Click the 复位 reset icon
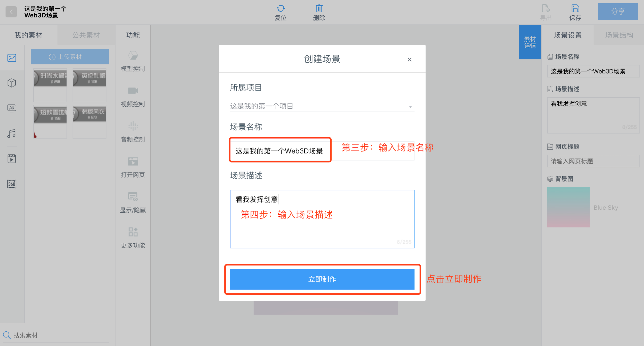 [x=281, y=9]
